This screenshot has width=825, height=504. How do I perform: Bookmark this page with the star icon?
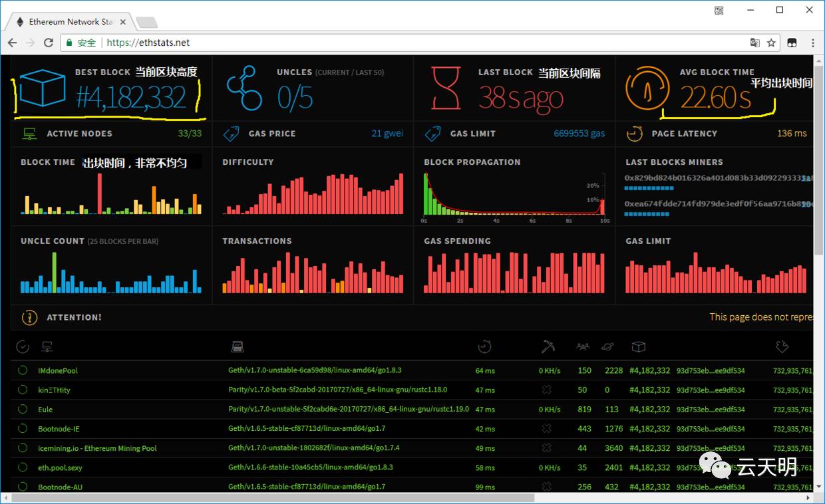coord(771,43)
